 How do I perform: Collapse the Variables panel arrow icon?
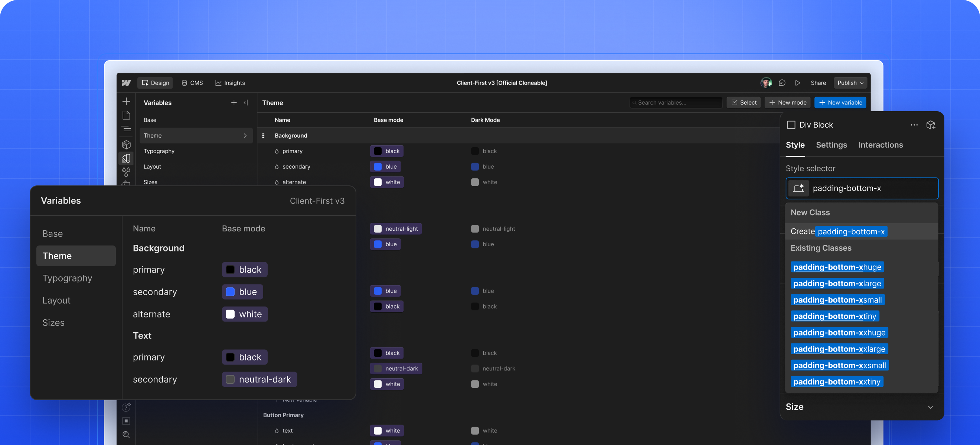click(x=246, y=103)
